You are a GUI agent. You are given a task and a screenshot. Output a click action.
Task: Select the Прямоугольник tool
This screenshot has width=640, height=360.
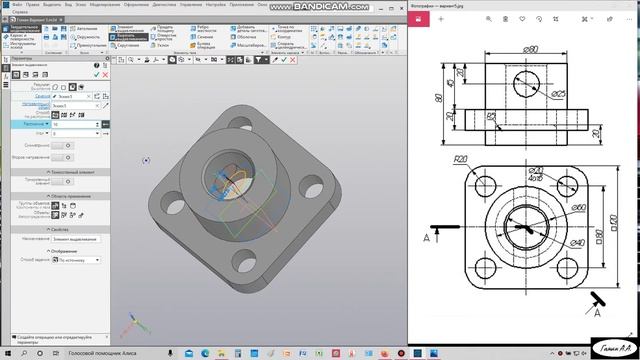(x=88, y=46)
